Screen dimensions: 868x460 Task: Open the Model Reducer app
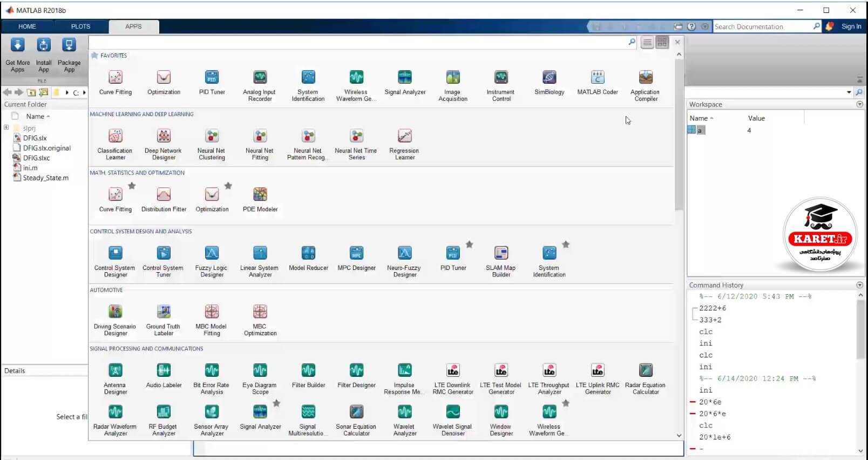point(308,258)
